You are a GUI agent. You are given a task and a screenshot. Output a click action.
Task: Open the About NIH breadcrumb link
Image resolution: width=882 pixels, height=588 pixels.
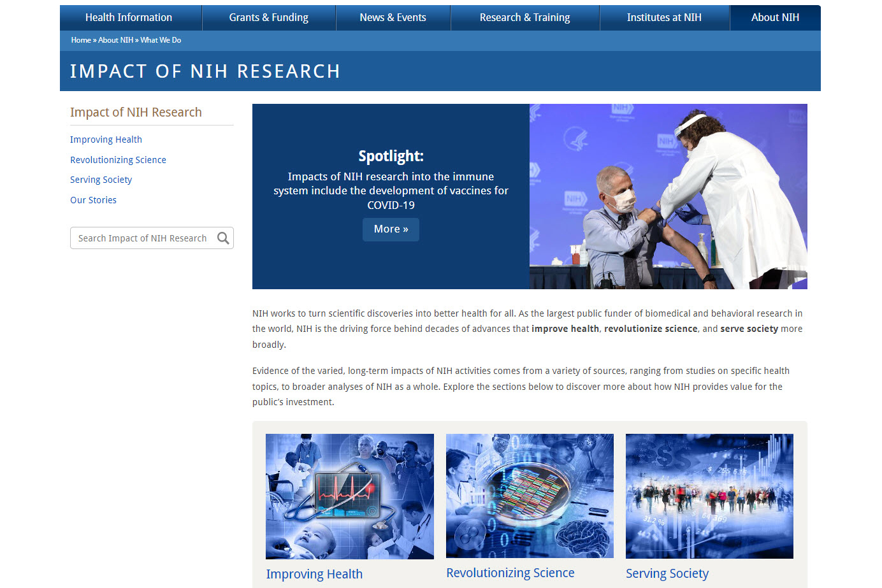coord(115,39)
